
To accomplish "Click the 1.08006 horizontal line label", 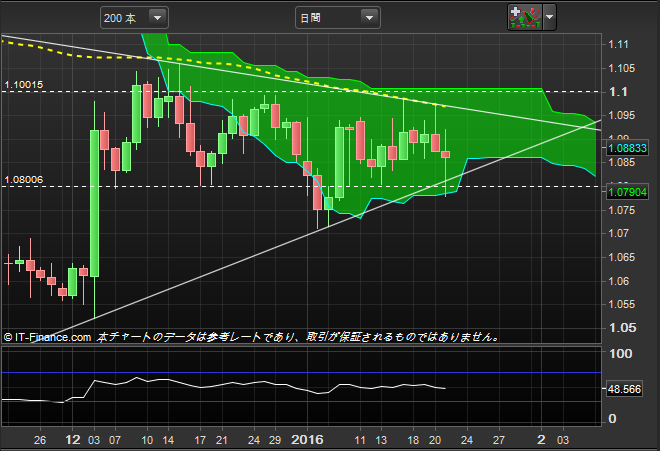I will [24, 180].
